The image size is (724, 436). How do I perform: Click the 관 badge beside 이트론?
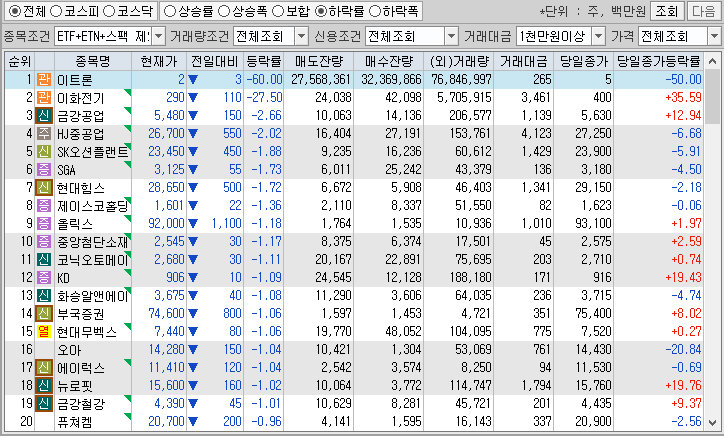click(44, 79)
